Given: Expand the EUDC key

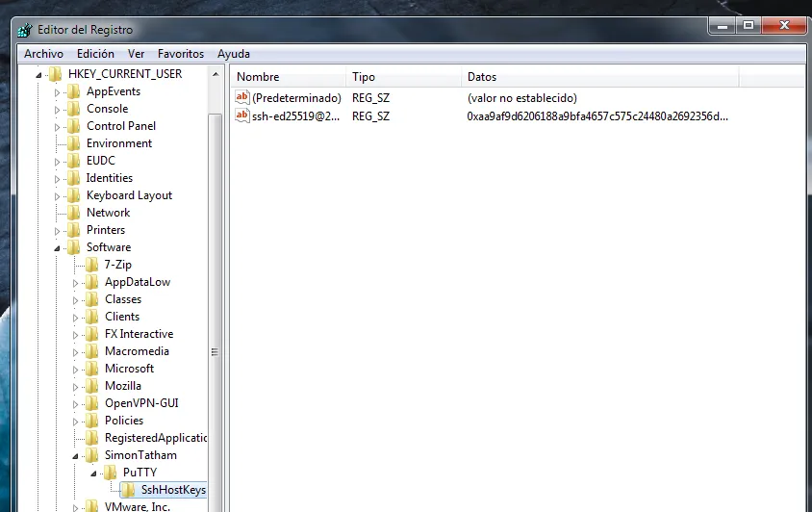Looking at the screenshot, I should (x=57, y=162).
